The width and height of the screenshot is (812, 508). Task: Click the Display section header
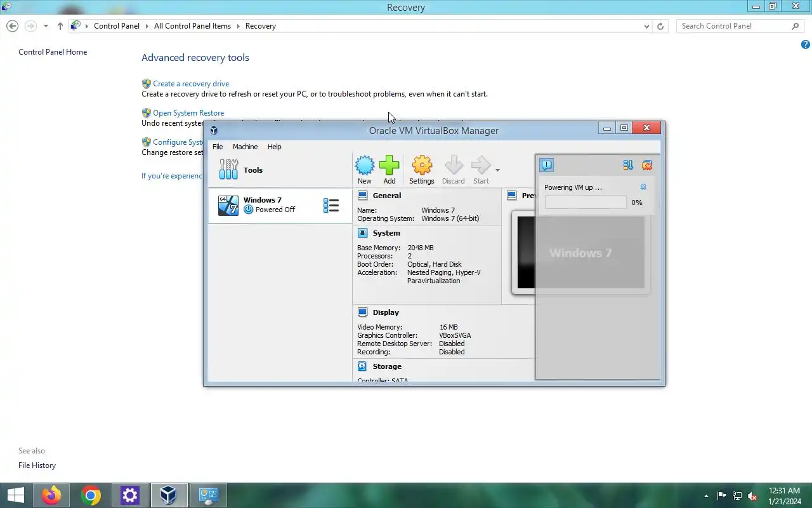[x=386, y=312]
